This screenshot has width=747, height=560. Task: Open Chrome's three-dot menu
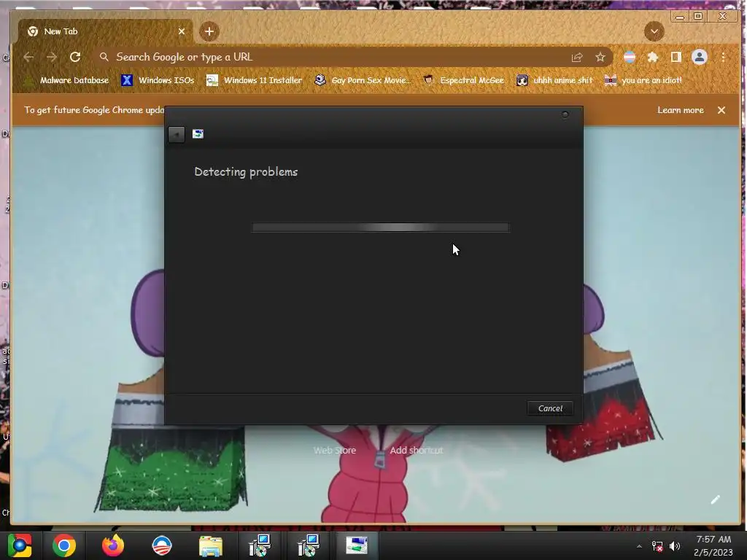coord(723,57)
